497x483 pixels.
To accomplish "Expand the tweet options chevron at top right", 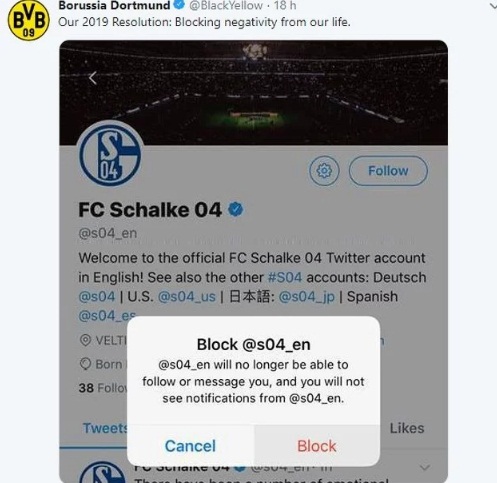I will click(x=493, y=6).
